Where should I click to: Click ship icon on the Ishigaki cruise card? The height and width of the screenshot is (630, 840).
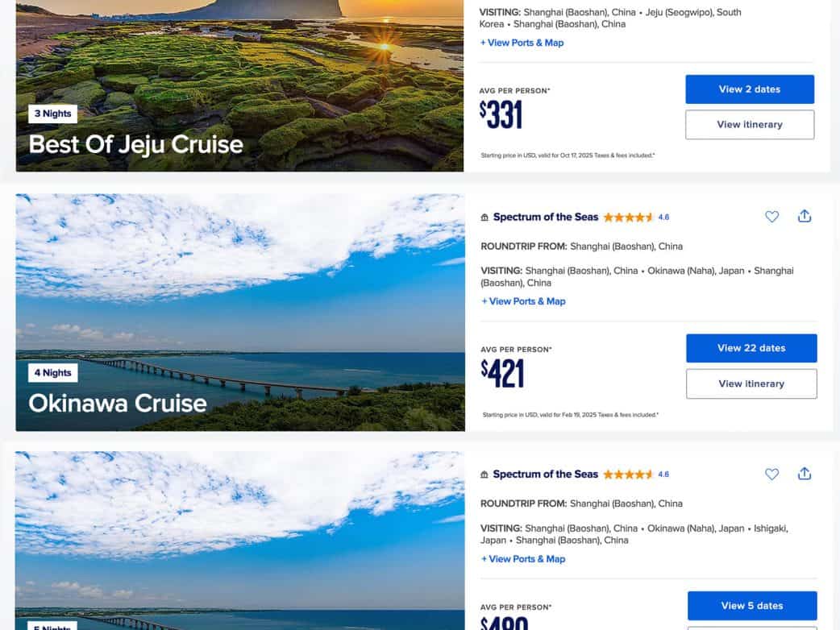484,475
